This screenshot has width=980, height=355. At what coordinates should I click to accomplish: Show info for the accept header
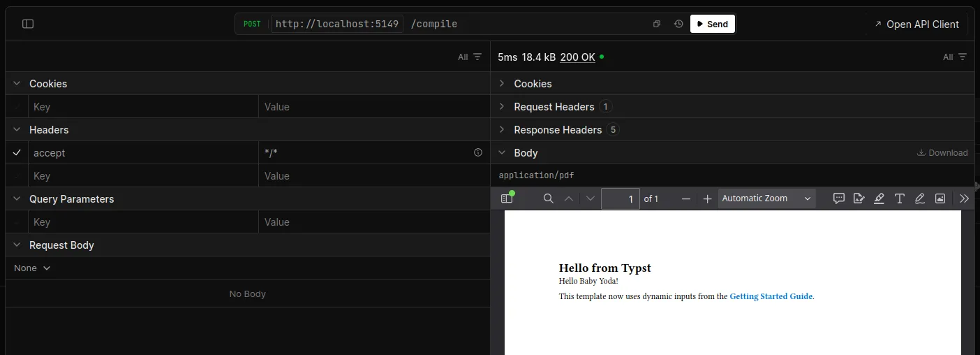click(x=478, y=152)
